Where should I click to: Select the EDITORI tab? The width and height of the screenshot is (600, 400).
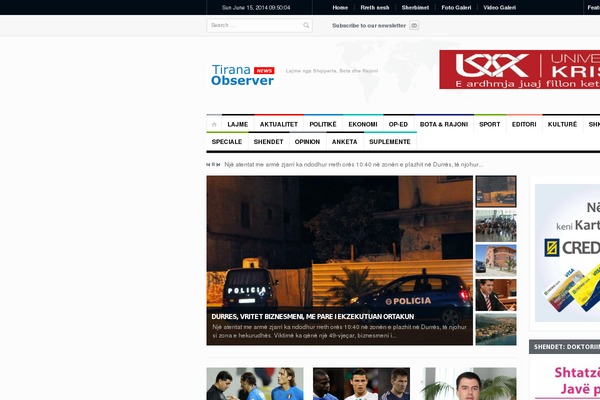point(524,124)
